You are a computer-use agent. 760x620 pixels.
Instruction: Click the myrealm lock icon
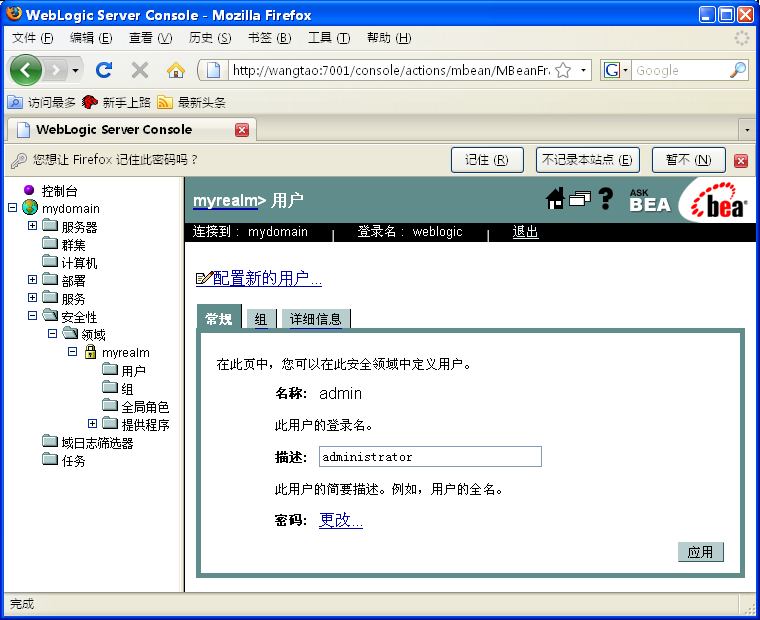[90, 351]
